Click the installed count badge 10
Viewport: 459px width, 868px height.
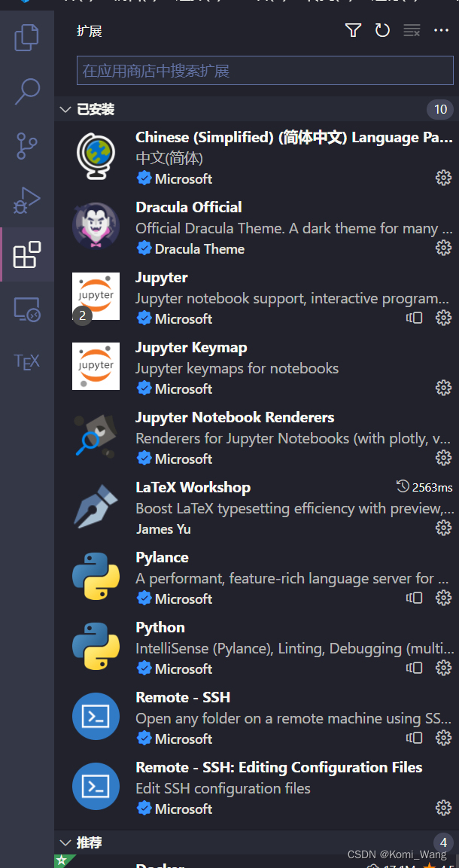point(440,109)
